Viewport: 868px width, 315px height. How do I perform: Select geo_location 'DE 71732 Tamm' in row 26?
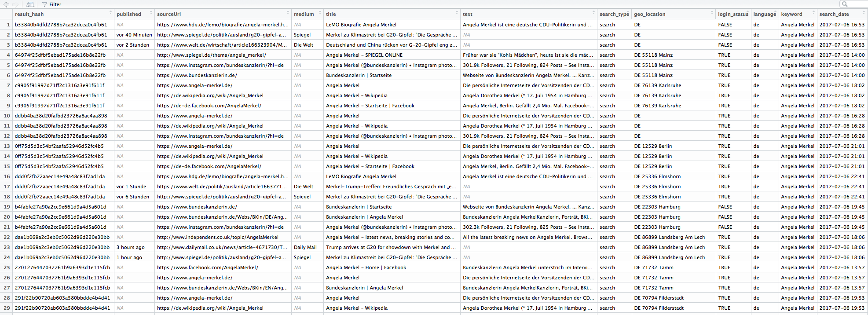(674, 278)
